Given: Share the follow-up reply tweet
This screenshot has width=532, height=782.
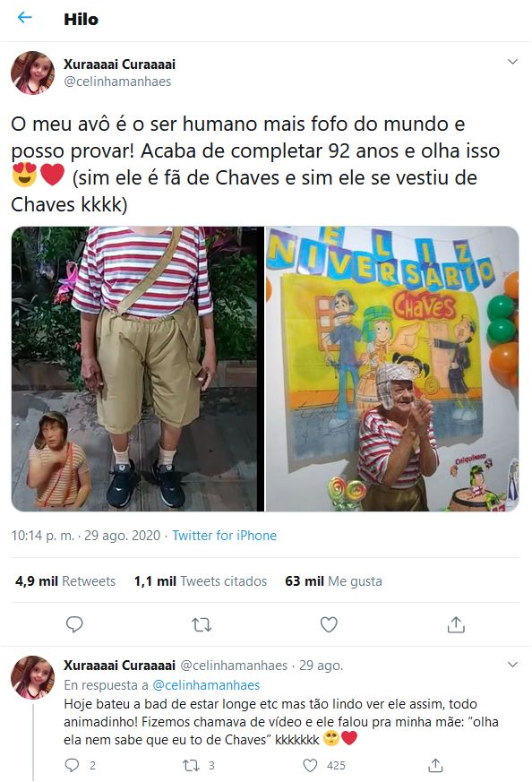Looking at the screenshot, I should click(x=435, y=765).
